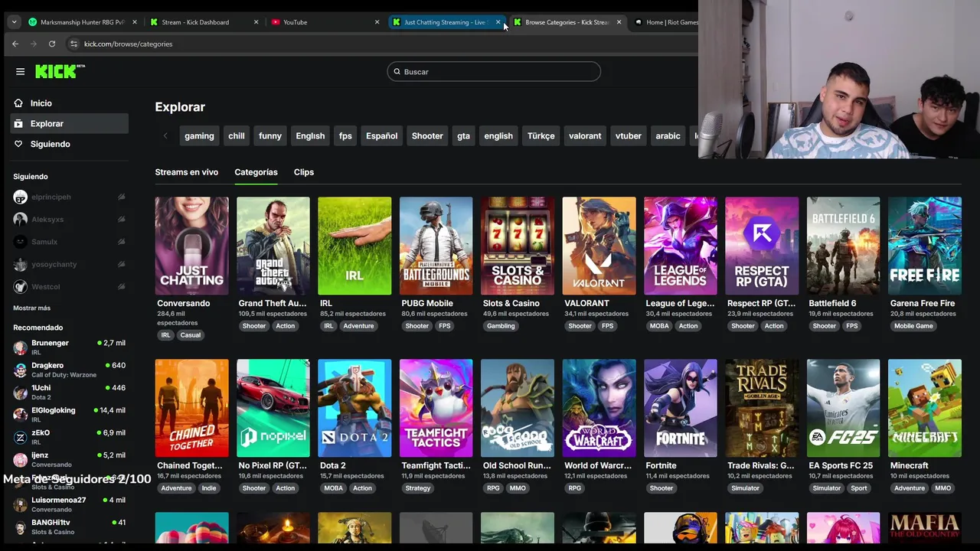
Task: Click the browser forward arrow
Action: coord(34,44)
